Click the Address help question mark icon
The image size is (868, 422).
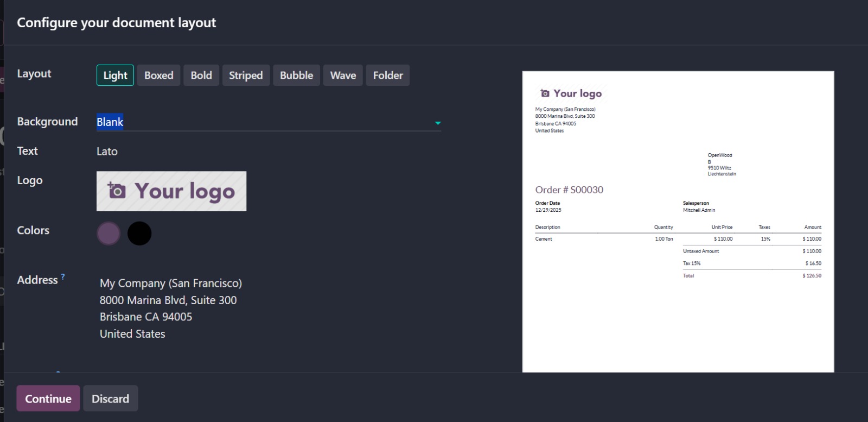(x=63, y=277)
